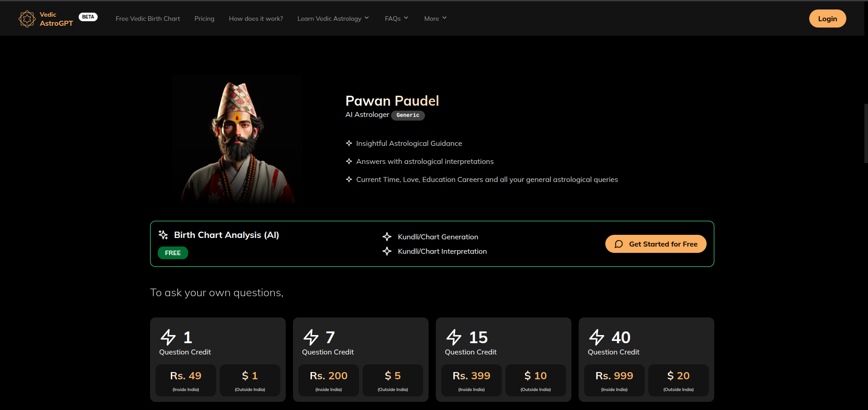
Task: Click the Login button
Action: 827,19
